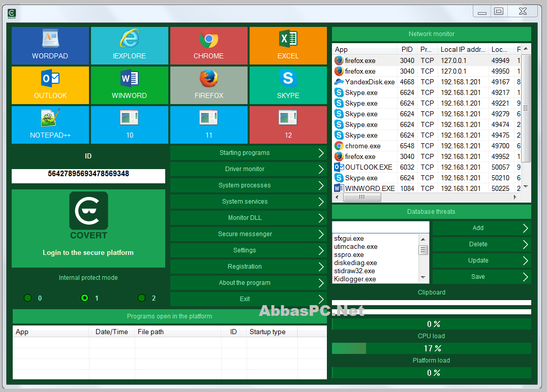Select diskediag.exe in threats list

tap(355, 263)
